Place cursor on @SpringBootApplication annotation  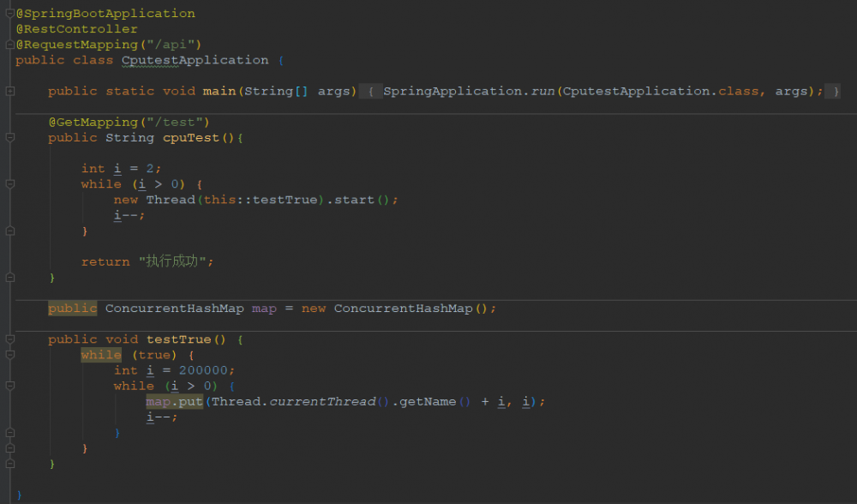click(105, 13)
